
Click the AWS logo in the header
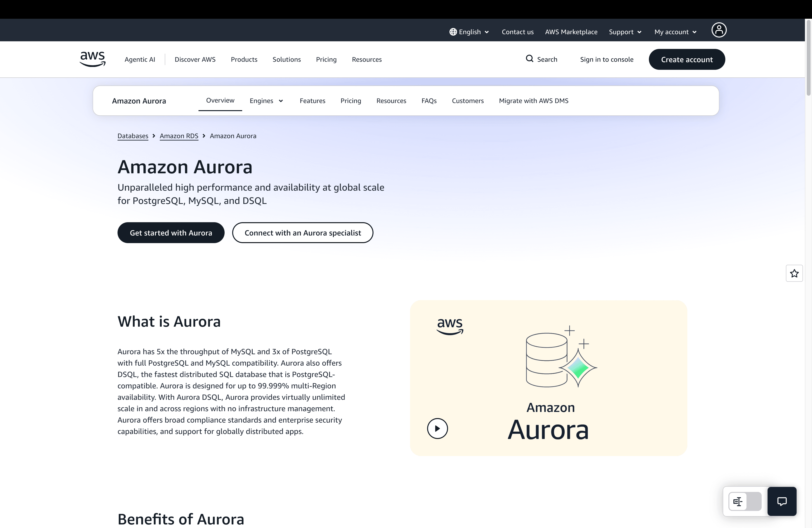coord(92,59)
